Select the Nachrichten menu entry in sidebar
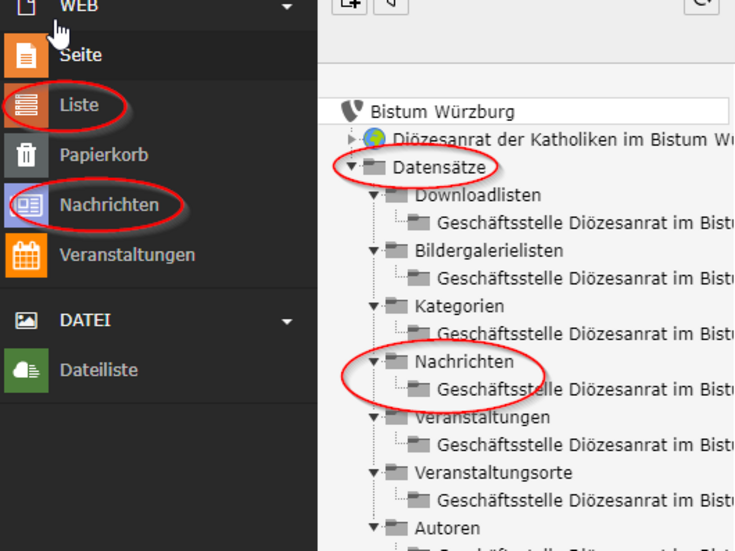The image size is (735, 551). [109, 205]
